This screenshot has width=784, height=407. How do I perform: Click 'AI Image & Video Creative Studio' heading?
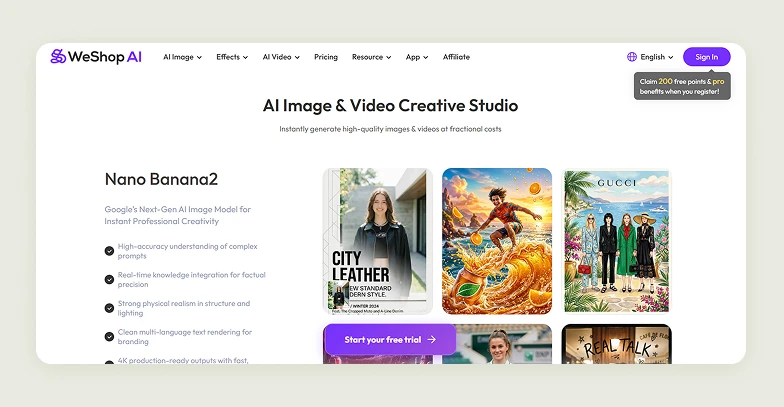click(x=390, y=106)
